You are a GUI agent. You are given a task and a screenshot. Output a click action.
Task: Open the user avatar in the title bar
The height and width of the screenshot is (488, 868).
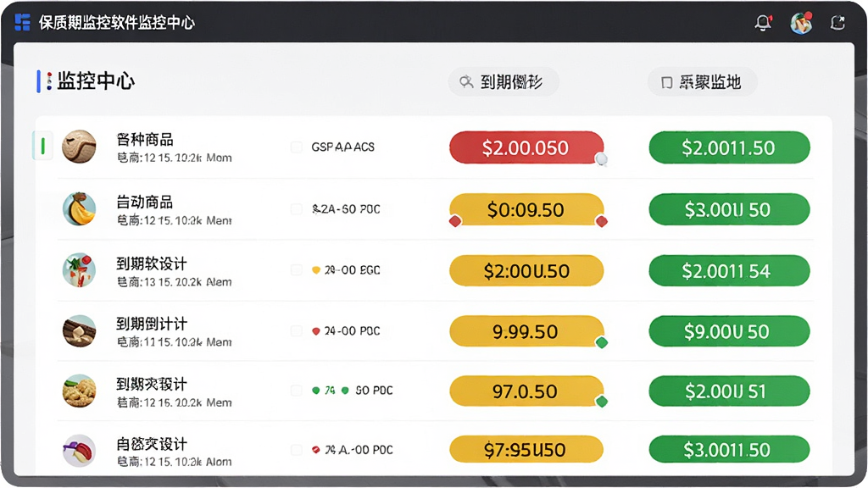point(801,23)
